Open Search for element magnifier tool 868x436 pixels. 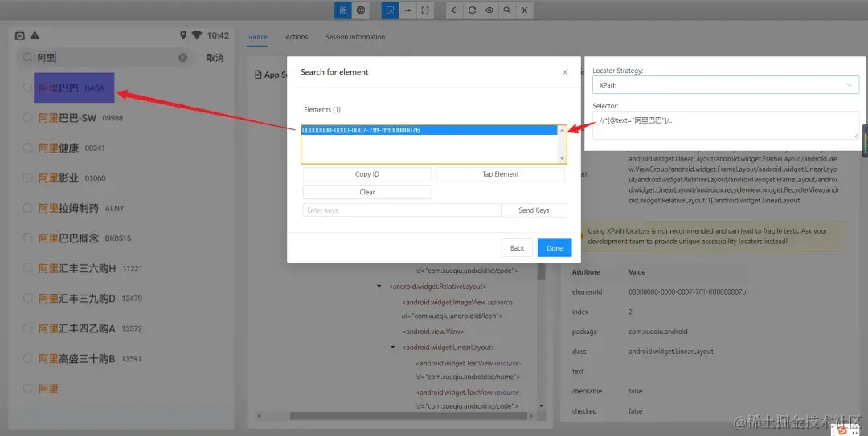pyautogui.click(x=507, y=10)
